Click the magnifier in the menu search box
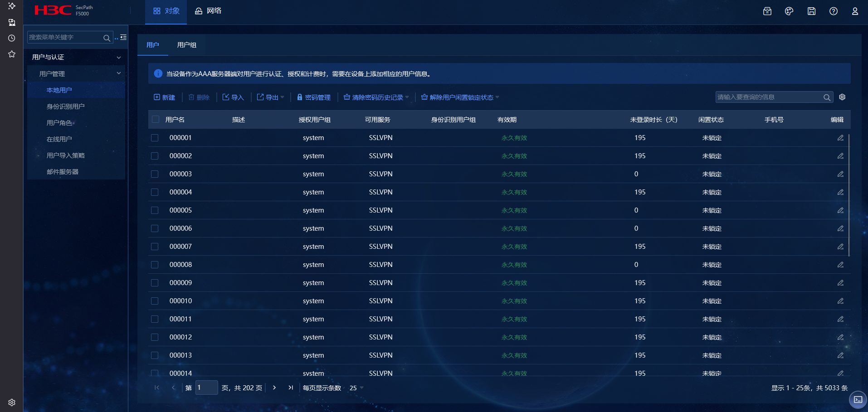The height and width of the screenshot is (412, 868). tap(107, 38)
